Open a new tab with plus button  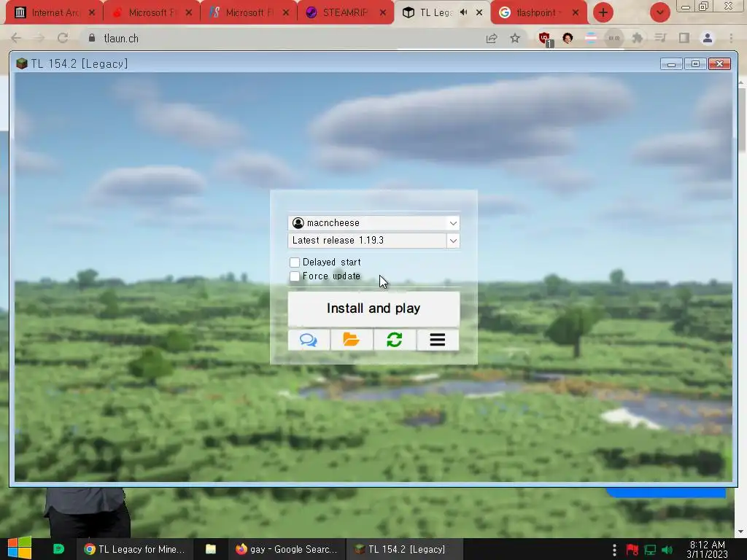(603, 12)
